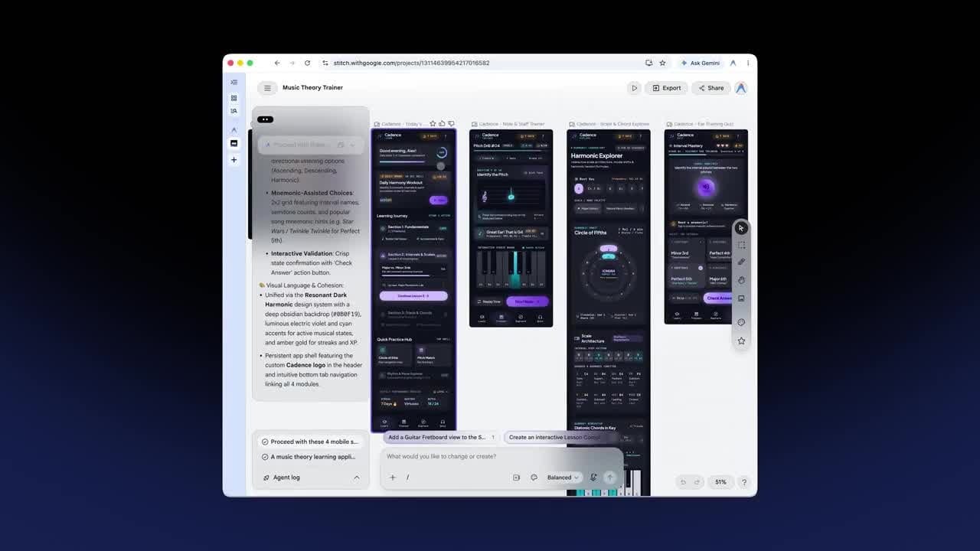The image size is (980, 551).
Task: Open the Balanced mode dropdown
Action: pos(563,478)
